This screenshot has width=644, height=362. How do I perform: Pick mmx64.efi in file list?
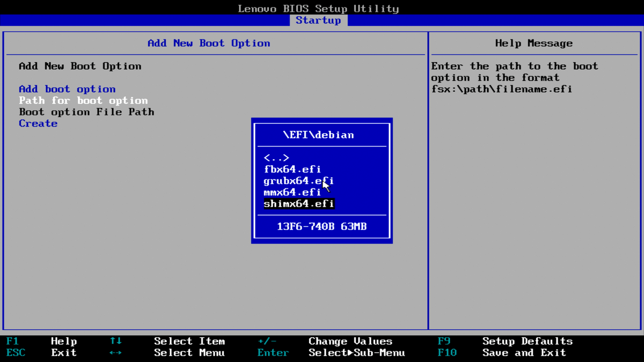click(x=292, y=193)
